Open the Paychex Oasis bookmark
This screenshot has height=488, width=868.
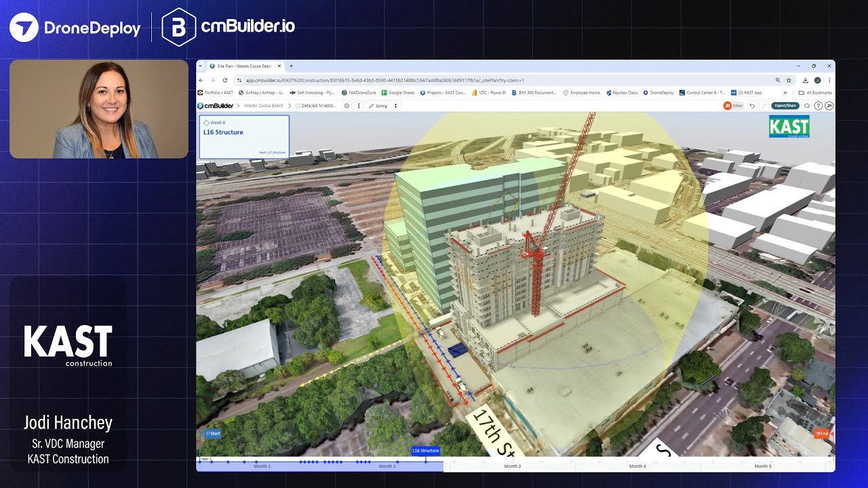622,93
